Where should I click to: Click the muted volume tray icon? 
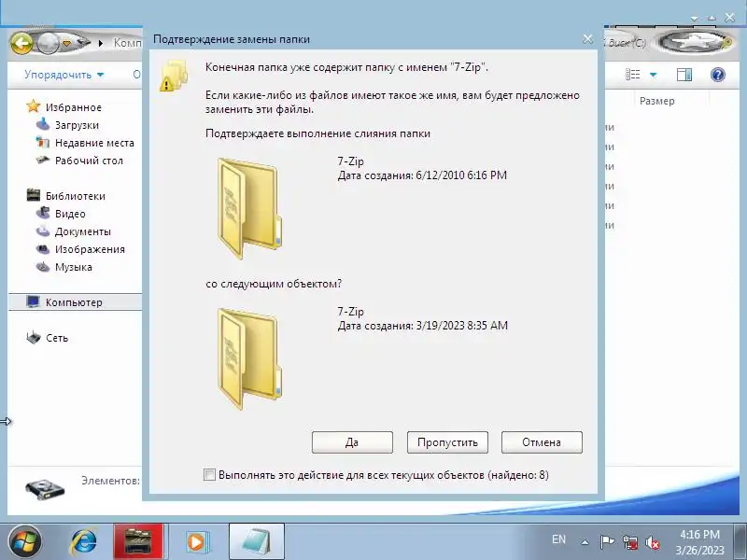[x=652, y=542]
